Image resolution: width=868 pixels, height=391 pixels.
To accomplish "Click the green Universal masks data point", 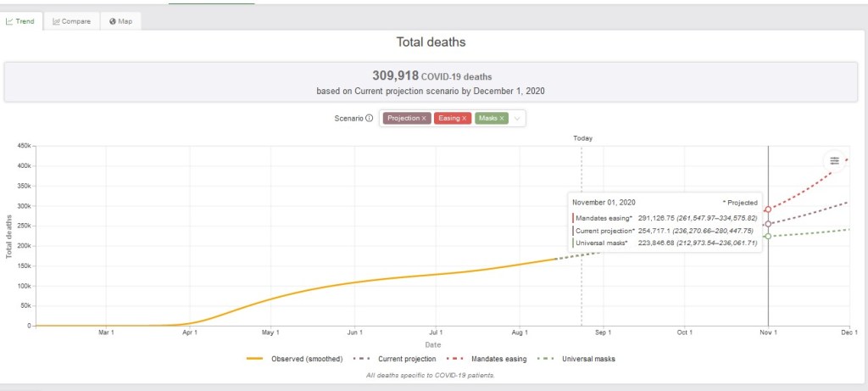I will [768, 237].
